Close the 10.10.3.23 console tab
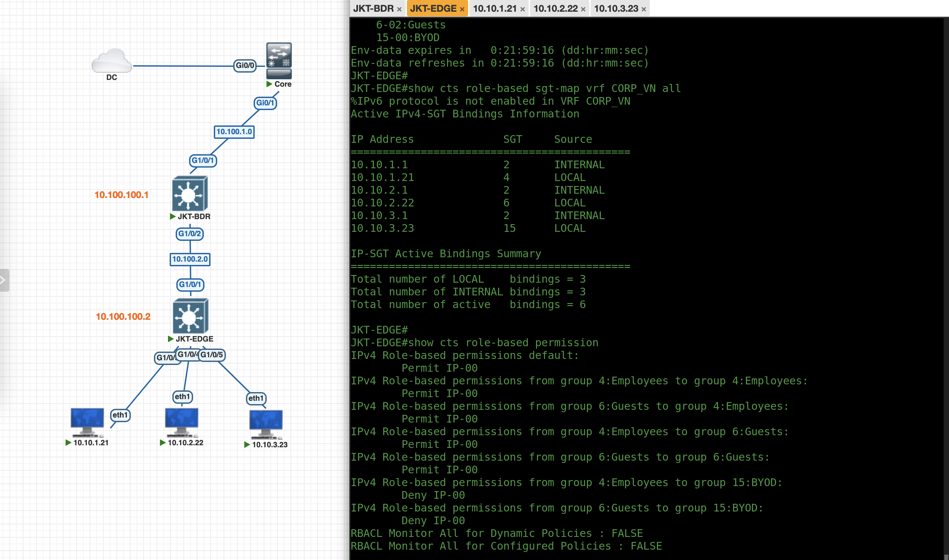 pos(643,9)
